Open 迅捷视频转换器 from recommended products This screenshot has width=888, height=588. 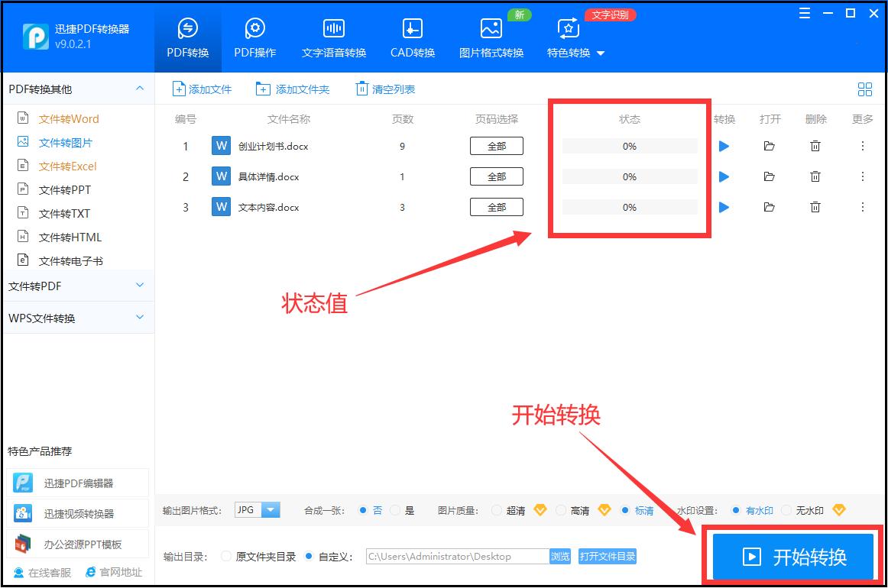[x=76, y=513]
